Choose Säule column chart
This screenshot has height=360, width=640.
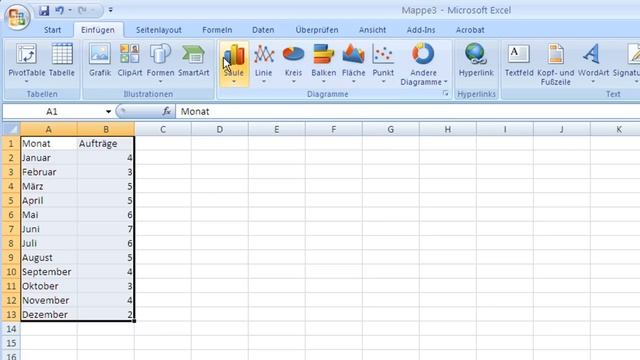click(234, 64)
